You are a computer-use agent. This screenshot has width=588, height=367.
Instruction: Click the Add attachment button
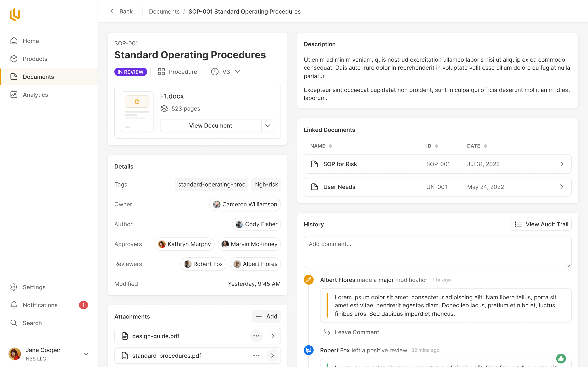266,316
